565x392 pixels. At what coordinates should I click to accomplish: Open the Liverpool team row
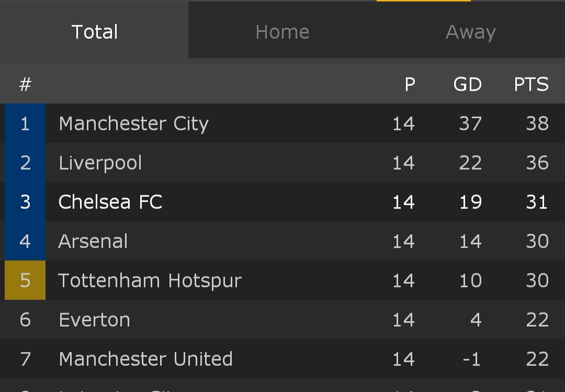point(100,163)
